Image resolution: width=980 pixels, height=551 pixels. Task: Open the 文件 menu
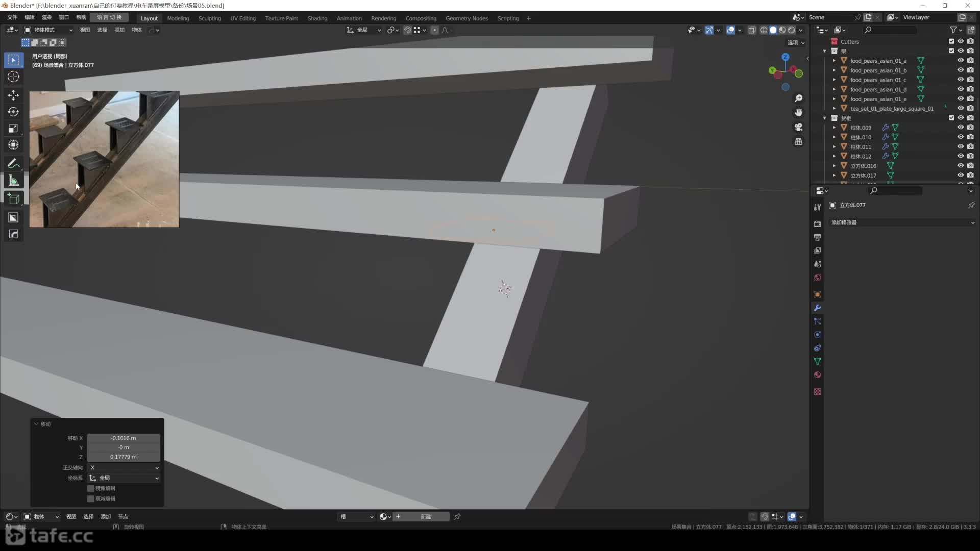coord(12,17)
